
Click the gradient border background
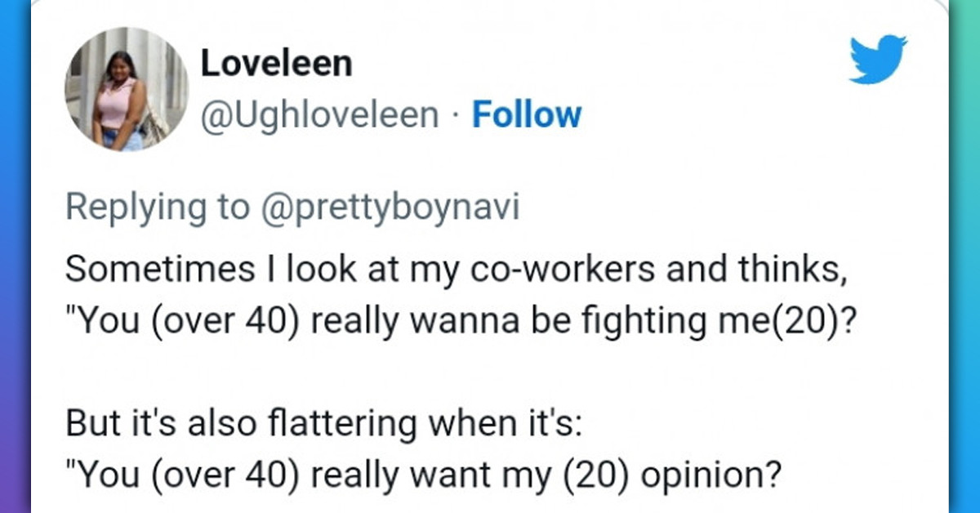tap(12, 256)
